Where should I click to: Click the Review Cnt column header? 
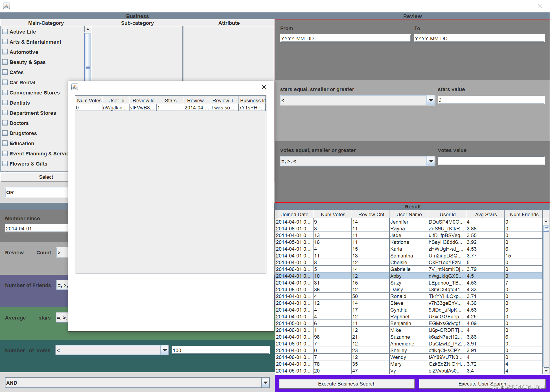point(371,214)
